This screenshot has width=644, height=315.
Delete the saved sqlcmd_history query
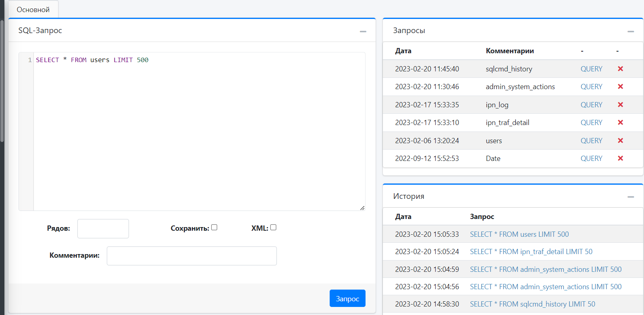(620, 69)
